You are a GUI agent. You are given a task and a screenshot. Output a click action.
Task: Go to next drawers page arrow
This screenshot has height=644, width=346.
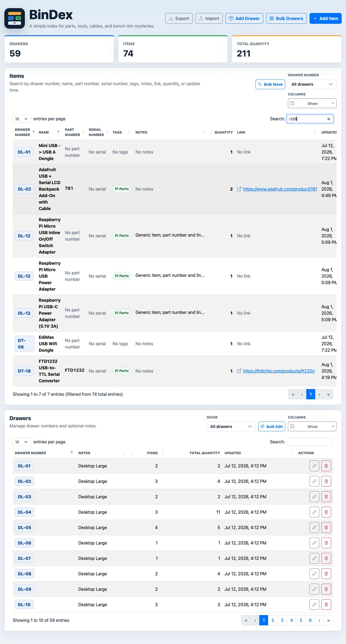(319, 620)
